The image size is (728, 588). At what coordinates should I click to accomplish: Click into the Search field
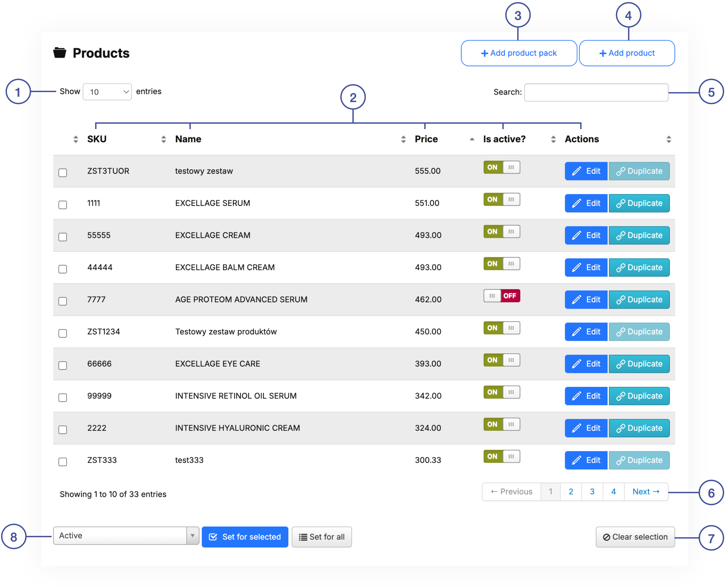pyautogui.click(x=596, y=92)
